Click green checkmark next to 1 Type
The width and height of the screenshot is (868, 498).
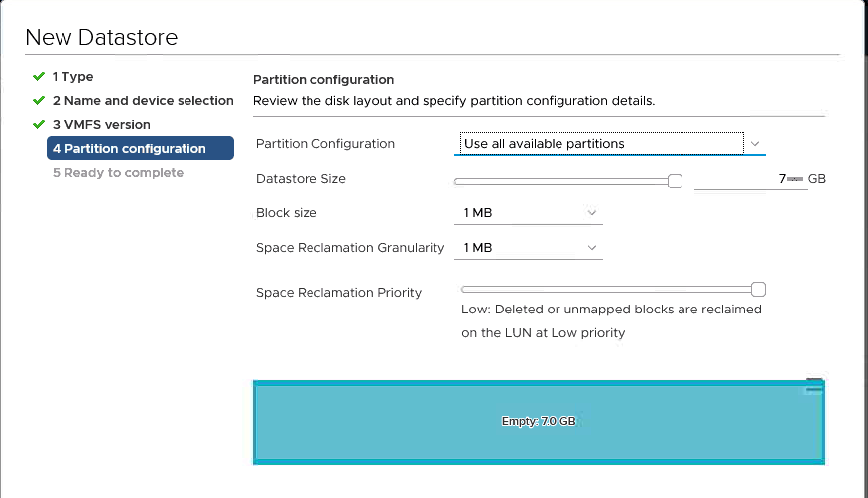39,77
